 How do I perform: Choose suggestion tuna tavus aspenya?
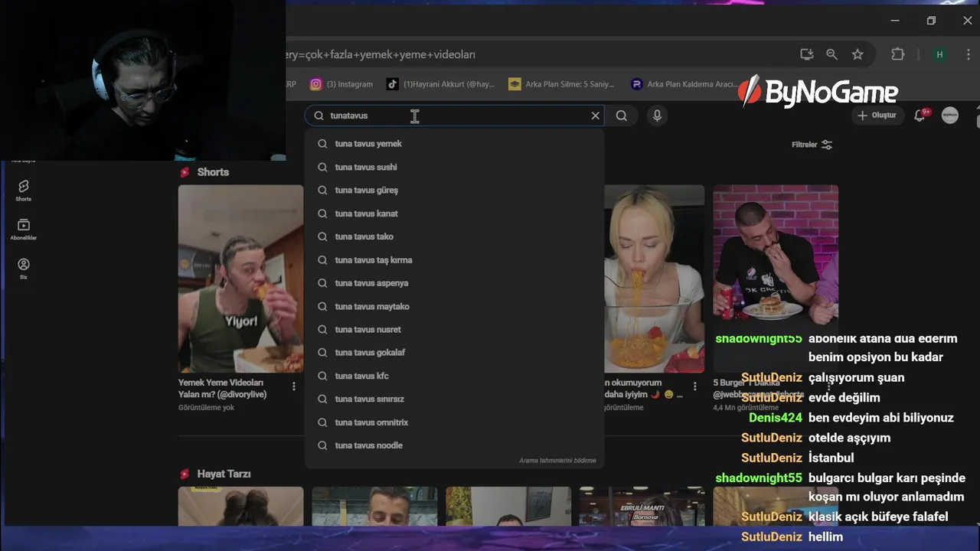pos(454,283)
